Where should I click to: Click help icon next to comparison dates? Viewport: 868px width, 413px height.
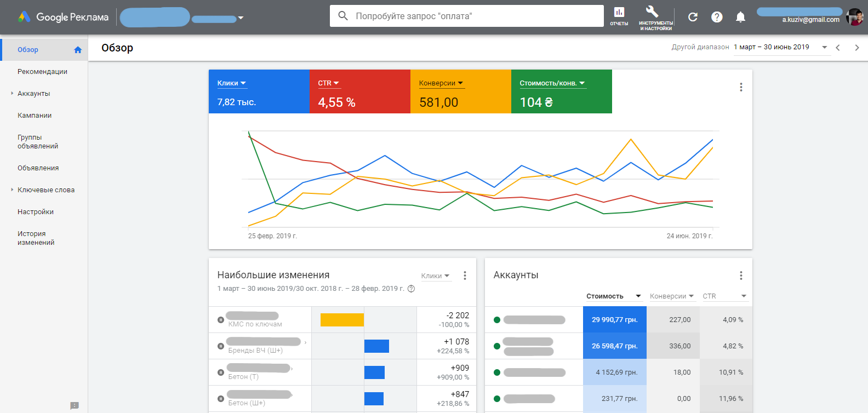pyautogui.click(x=412, y=289)
